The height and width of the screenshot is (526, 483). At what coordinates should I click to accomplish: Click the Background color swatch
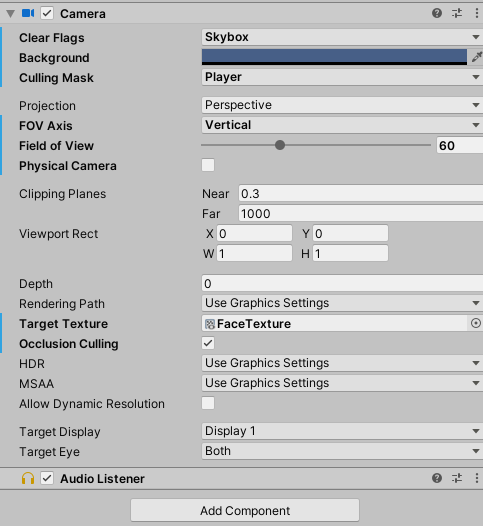coord(334,57)
